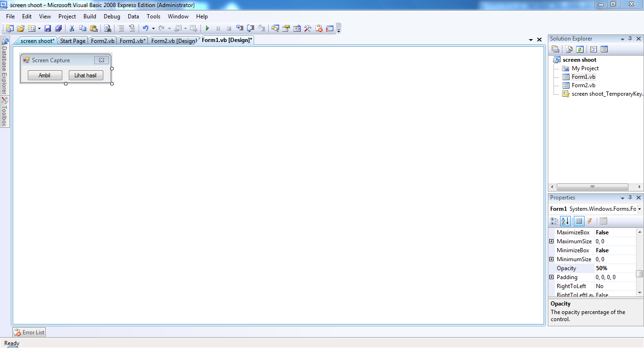Click the Step Over toolbar icon

[x=251, y=28]
